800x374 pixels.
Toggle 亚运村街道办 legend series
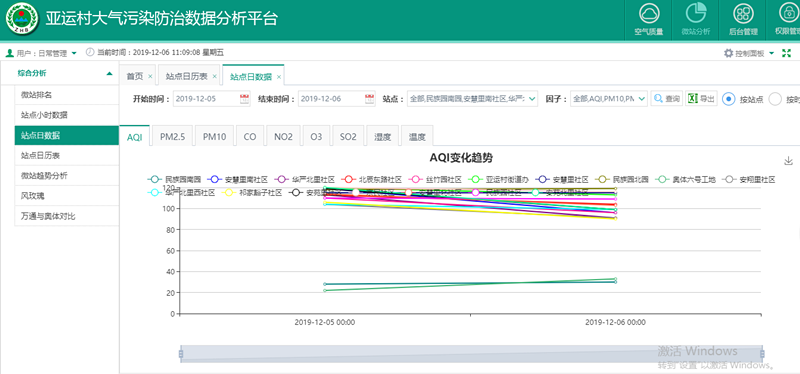point(499,180)
